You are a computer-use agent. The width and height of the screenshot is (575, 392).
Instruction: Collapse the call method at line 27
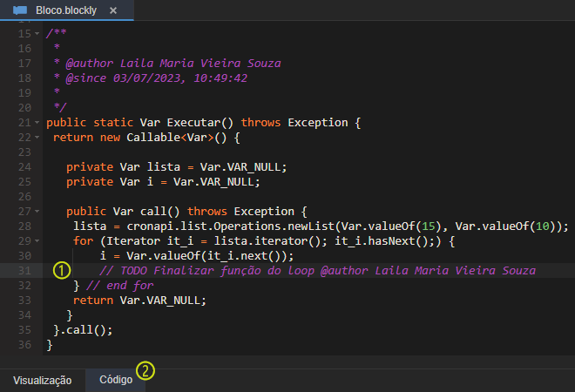coord(37,211)
